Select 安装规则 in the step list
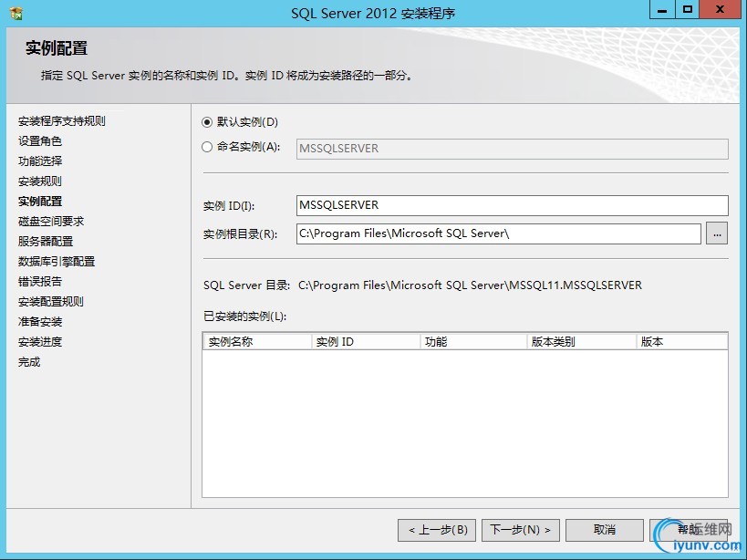 (x=40, y=181)
